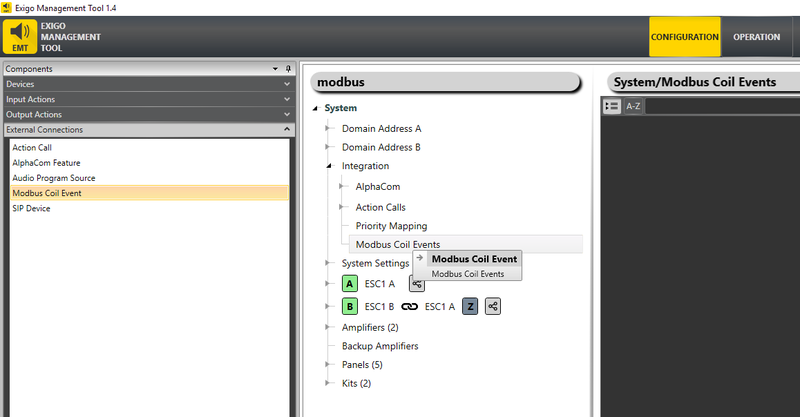Select the System root label
800x417 pixels.
341,108
